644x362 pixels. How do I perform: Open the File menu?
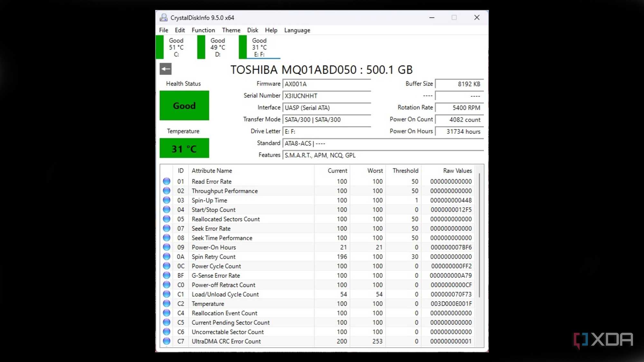click(x=164, y=30)
